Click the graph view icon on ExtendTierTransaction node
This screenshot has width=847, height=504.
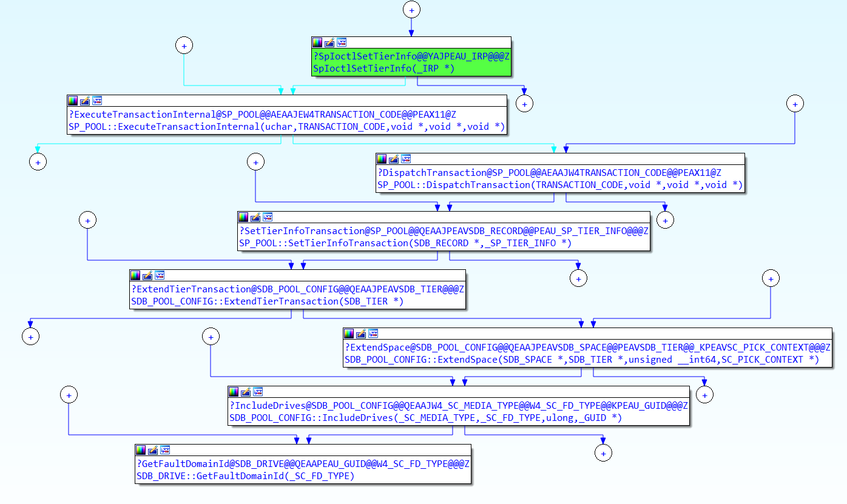160,275
